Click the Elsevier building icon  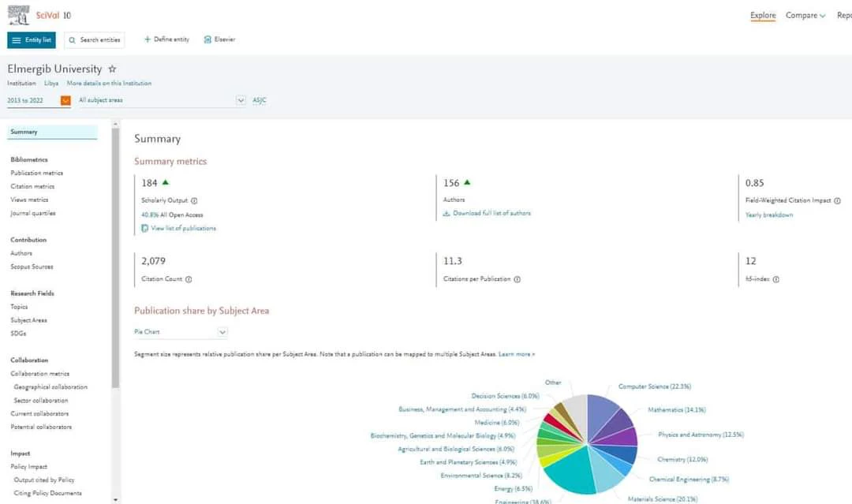click(207, 39)
